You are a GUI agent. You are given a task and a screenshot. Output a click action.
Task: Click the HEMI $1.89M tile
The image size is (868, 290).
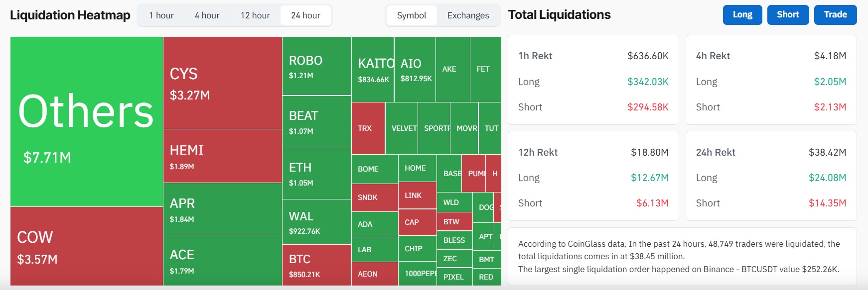(x=223, y=156)
